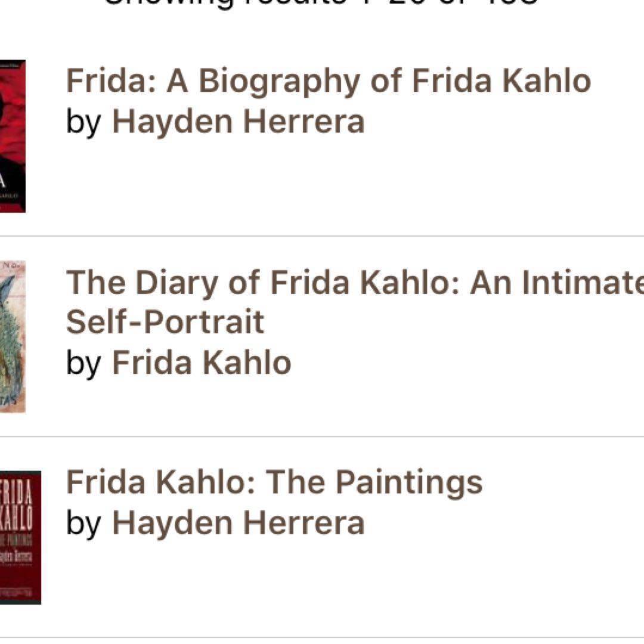Open the Frida Kahlo: The Paintings cover

(x=20, y=537)
